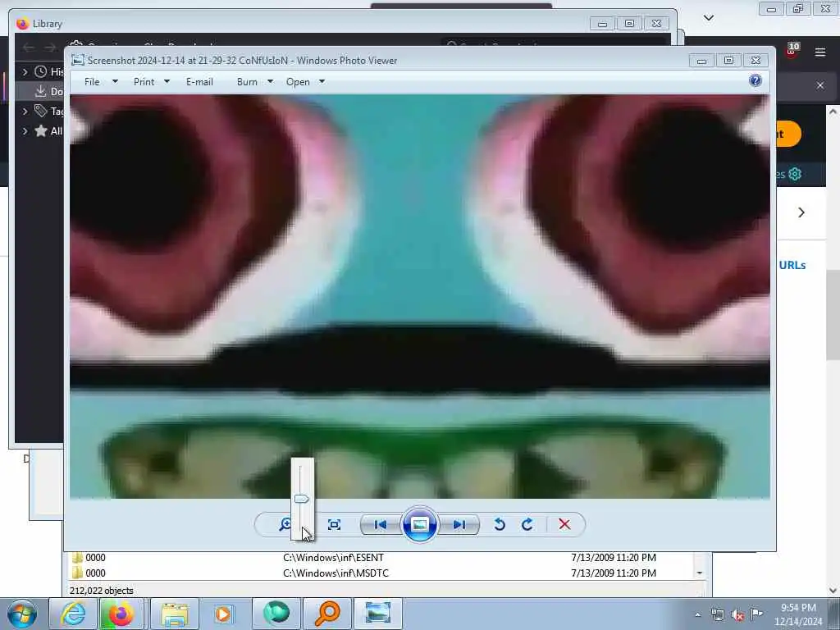Click C:\Windows\inf\MSDTC path cell
Viewport: 840px width, 630px height.
[336, 573]
